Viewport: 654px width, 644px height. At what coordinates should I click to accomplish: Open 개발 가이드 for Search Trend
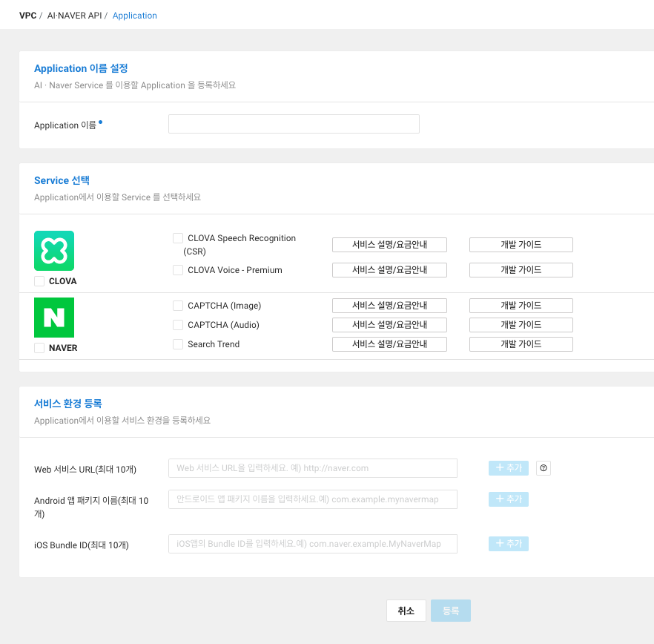521,344
